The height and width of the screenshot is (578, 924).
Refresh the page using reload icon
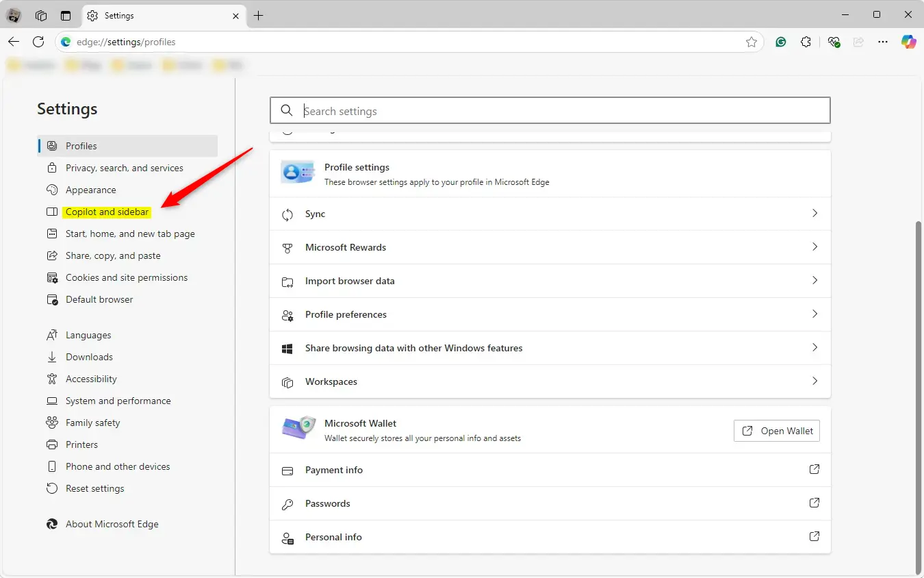coord(38,42)
